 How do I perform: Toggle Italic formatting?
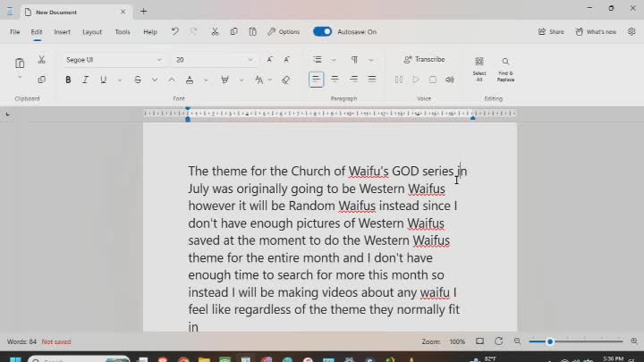point(86,80)
